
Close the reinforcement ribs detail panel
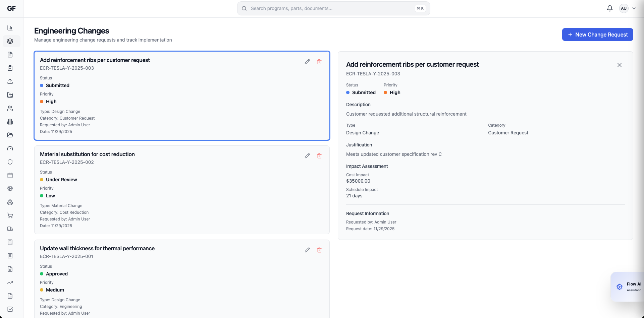point(619,65)
